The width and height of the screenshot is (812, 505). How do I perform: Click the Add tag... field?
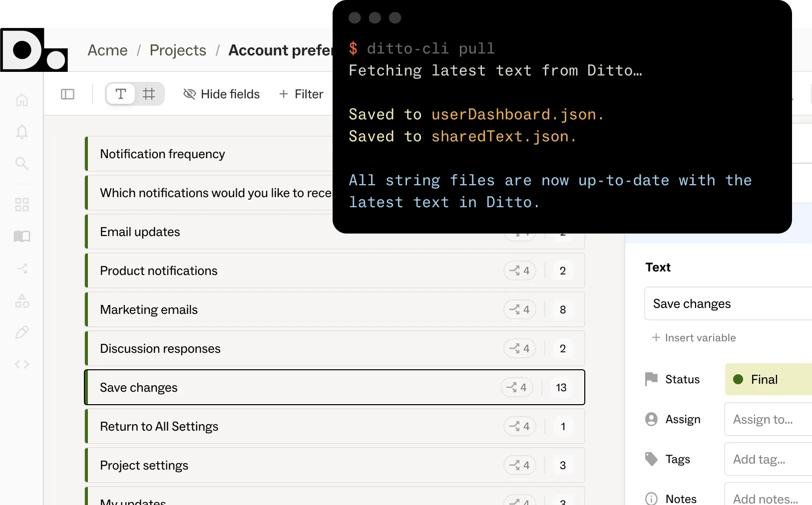(769, 459)
